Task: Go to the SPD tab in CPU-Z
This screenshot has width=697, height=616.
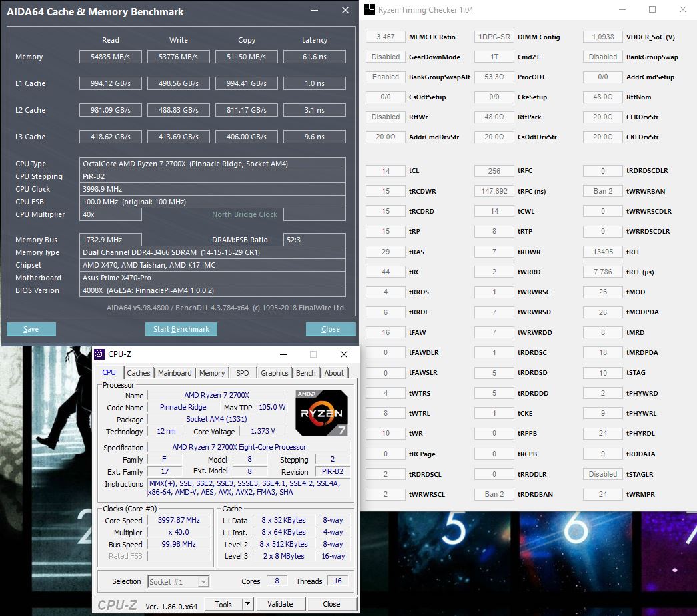Action: (242, 372)
